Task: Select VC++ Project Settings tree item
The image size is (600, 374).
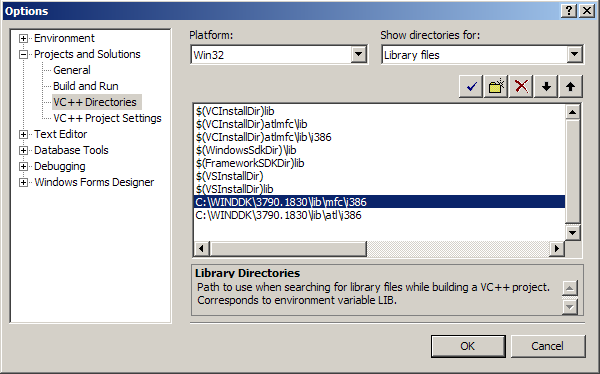Action: click(107, 118)
